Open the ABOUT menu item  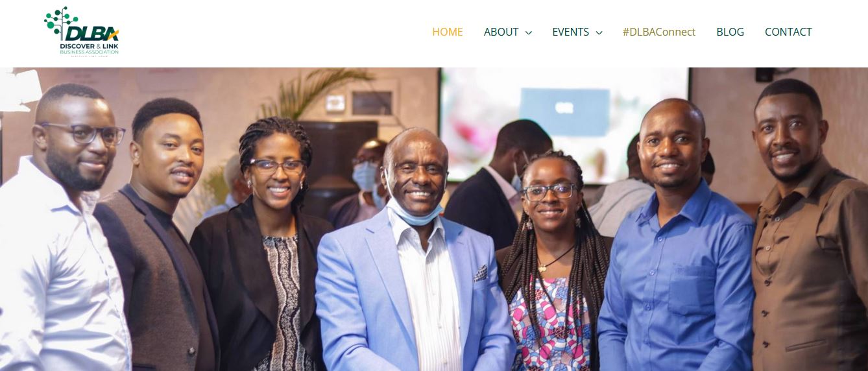[x=501, y=32]
